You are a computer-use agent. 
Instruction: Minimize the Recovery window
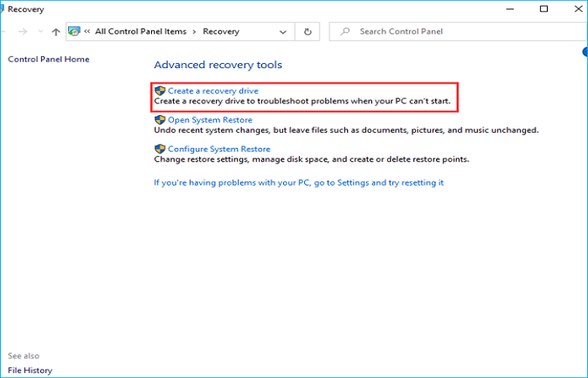coord(510,9)
